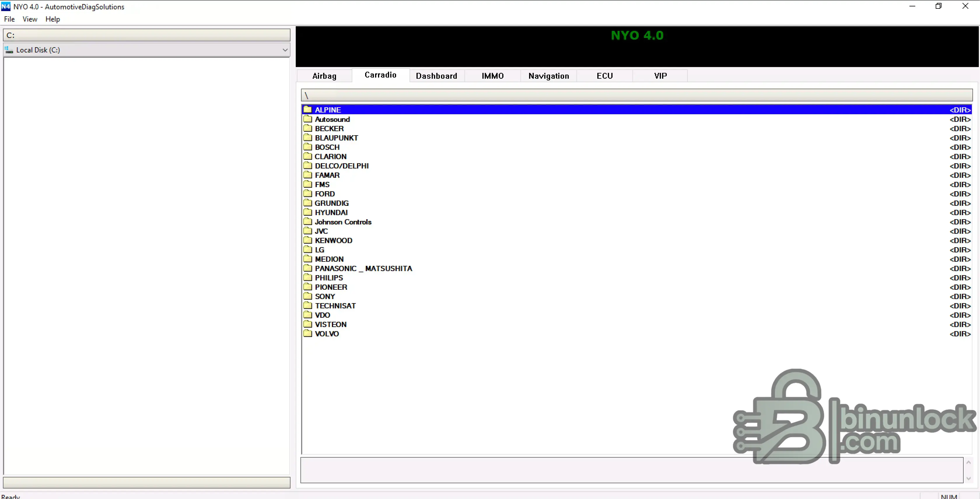Switch to the VIP tab
This screenshot has width=980, height=499.
pyautogui.click(x=660, y=75)
